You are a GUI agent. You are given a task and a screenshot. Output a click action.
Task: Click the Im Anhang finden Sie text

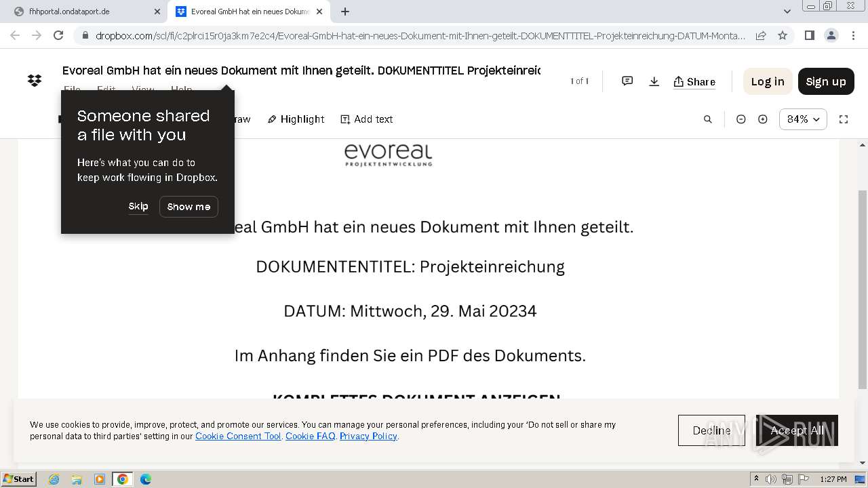pos(410,356)
